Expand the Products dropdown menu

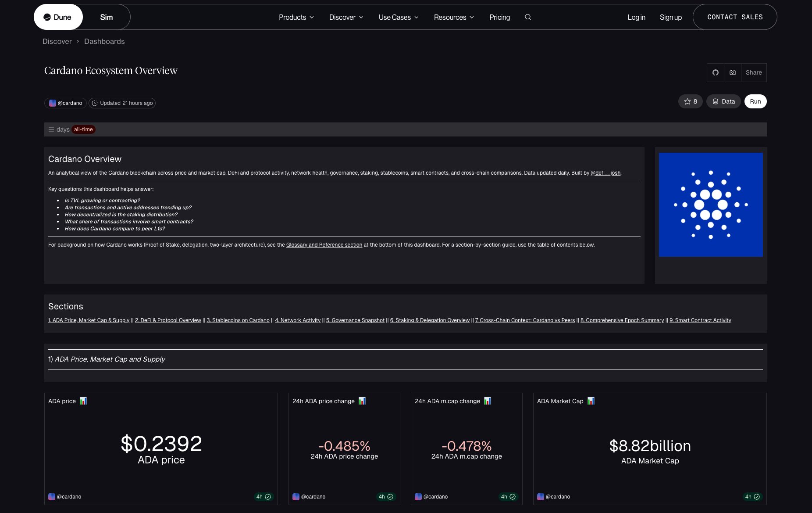click(296, 17)
